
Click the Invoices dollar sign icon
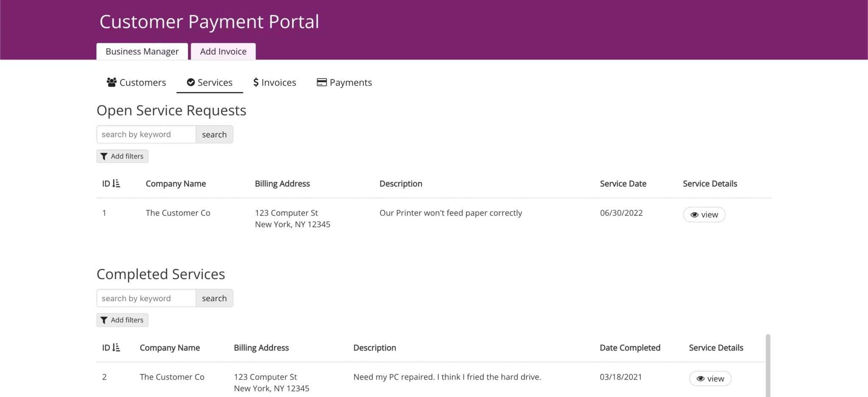(256, 82)
